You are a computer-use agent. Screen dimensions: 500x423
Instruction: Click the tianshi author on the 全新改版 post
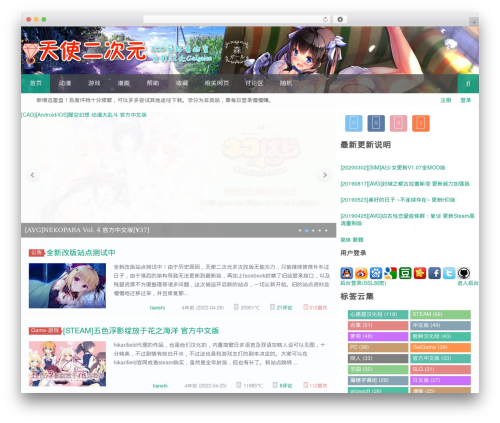pos(157,308)
